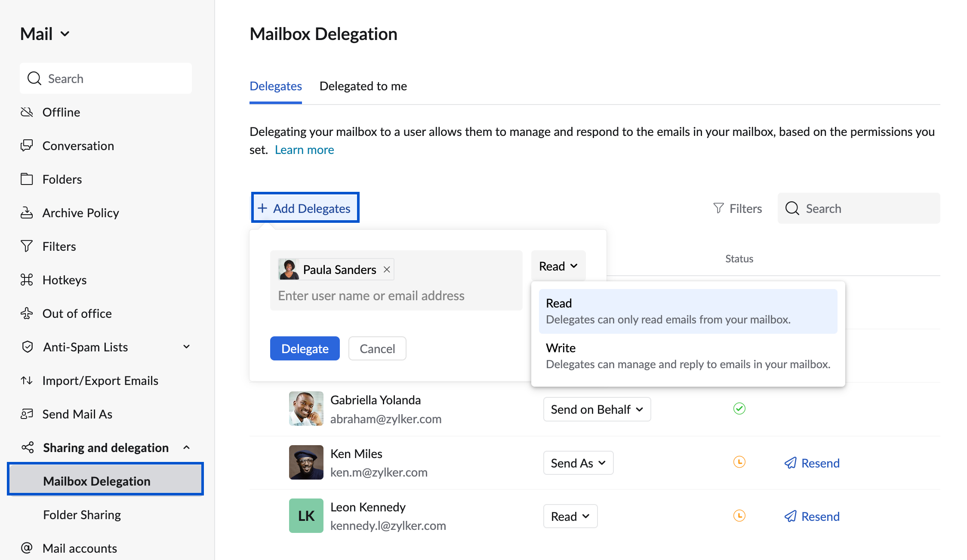The image size is (967, 560).
Task: Select the Offline icon in the sidebar
Action: (27, 112)
